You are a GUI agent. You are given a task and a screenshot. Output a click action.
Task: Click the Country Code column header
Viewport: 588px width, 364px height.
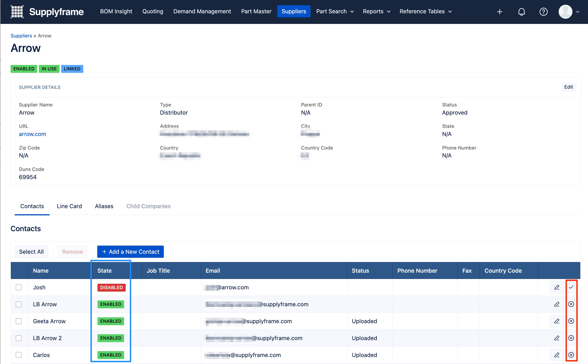tap(503, 271)
